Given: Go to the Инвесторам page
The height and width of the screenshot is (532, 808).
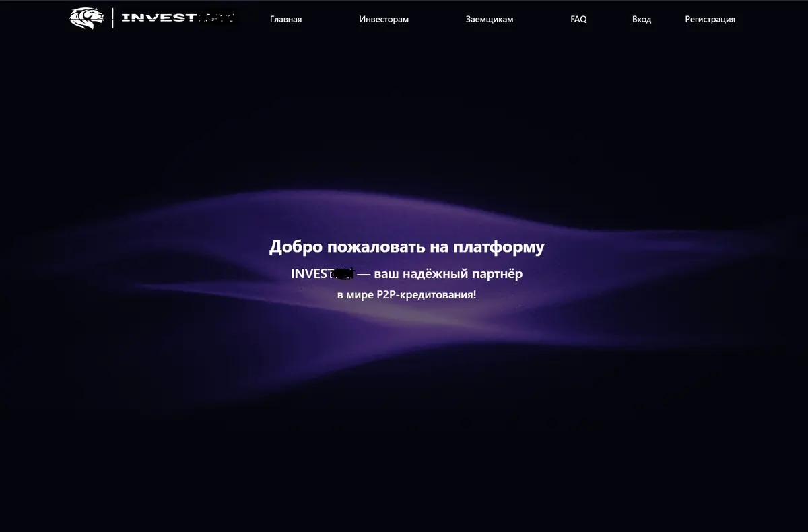Looking at the screenshot, I should tap(384, 19).
